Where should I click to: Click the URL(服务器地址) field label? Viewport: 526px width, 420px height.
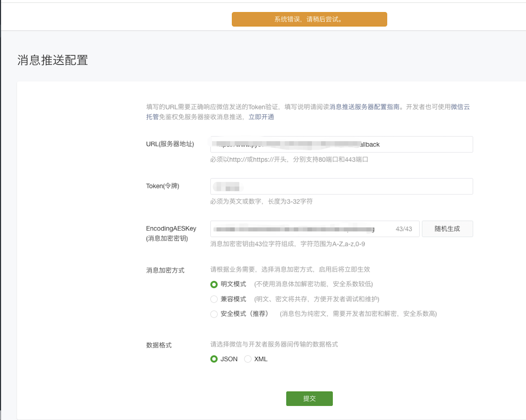pyautogui.click(x=170, y=144)
